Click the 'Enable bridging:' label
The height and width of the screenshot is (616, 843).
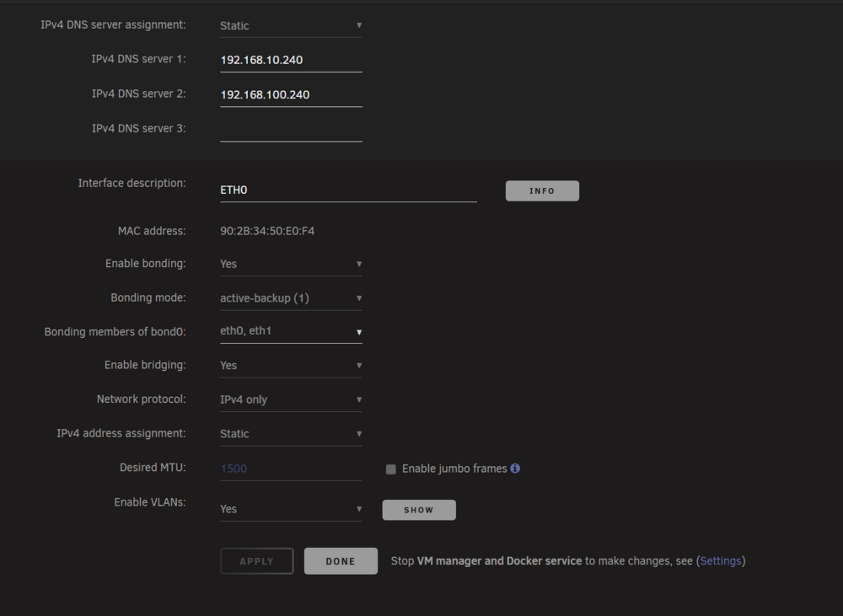click(145, 365)
